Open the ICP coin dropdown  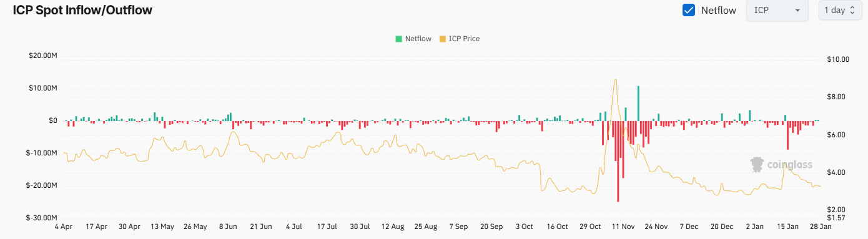point(777,11)
